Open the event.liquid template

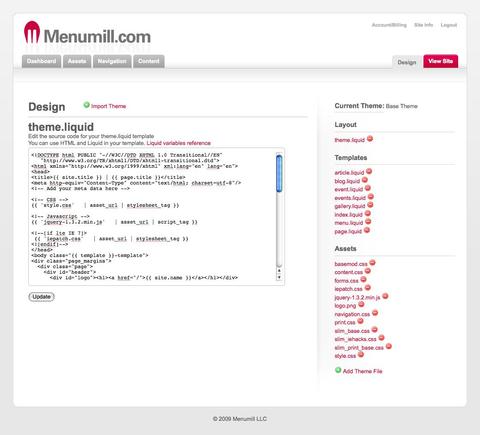pyautogui.click(x=348, y=189)
